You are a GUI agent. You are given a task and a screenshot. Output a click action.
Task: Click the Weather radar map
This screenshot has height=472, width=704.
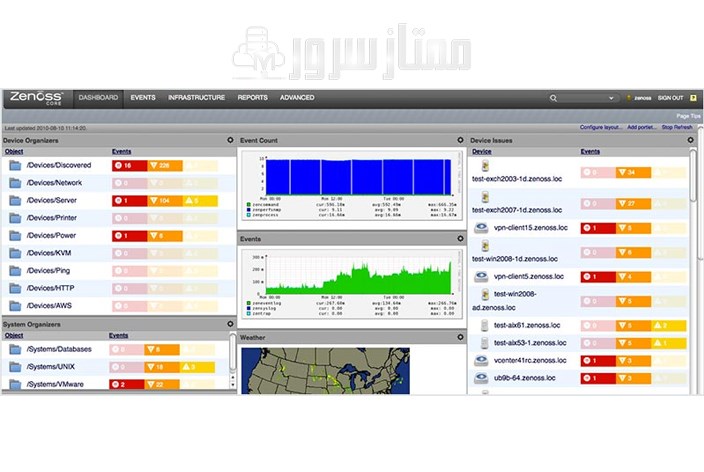[326, 371]
